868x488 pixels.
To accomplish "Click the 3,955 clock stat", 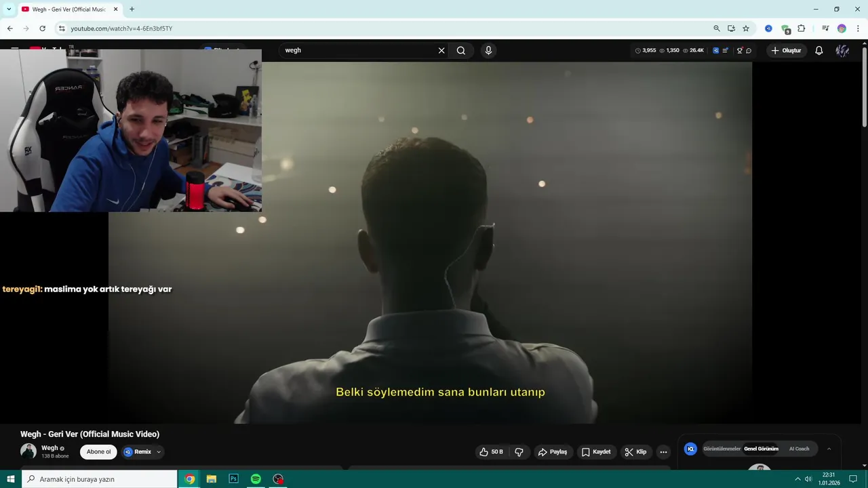I will click(646, 50).
